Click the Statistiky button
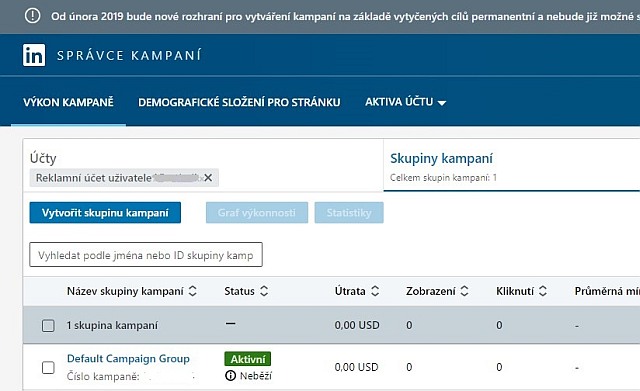The height and width of the screenshot is (391, 640). pos(349,213)
